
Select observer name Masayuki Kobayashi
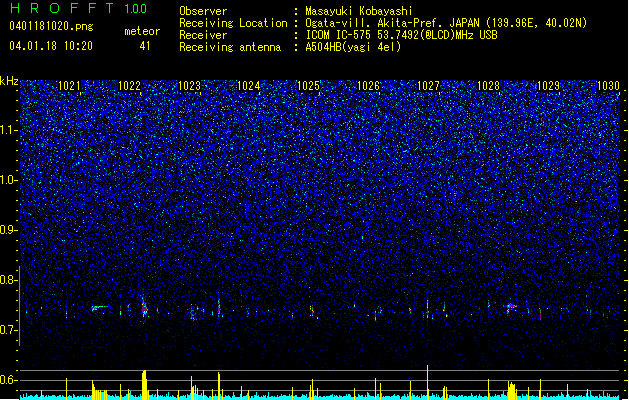359,11
